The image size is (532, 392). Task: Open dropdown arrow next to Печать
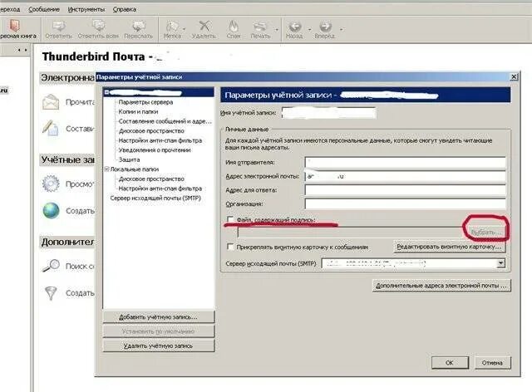tap(277, 29)
